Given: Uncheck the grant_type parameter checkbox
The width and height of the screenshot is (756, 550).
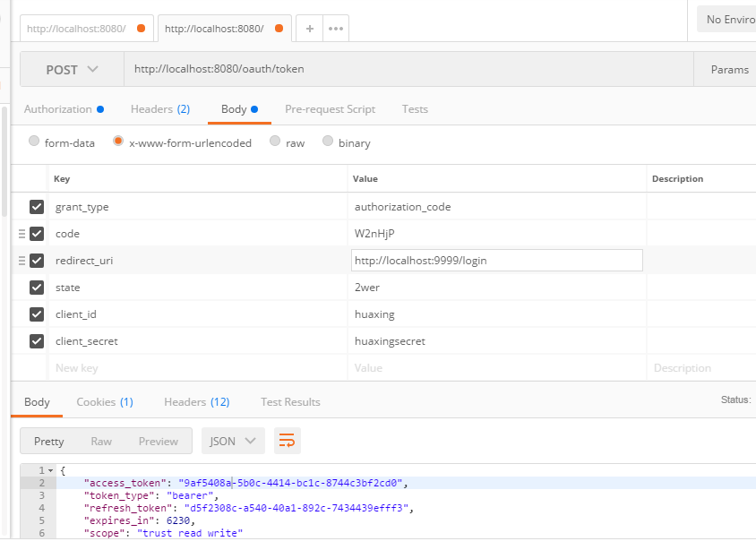Looking at the screenshot, I should pos(37,207).
